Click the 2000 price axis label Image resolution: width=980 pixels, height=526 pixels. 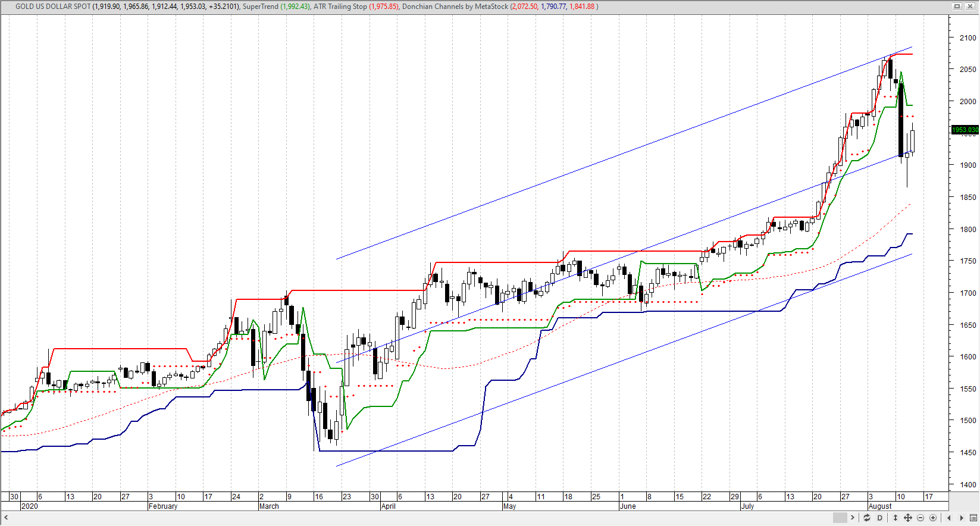(x=968, y=102)
